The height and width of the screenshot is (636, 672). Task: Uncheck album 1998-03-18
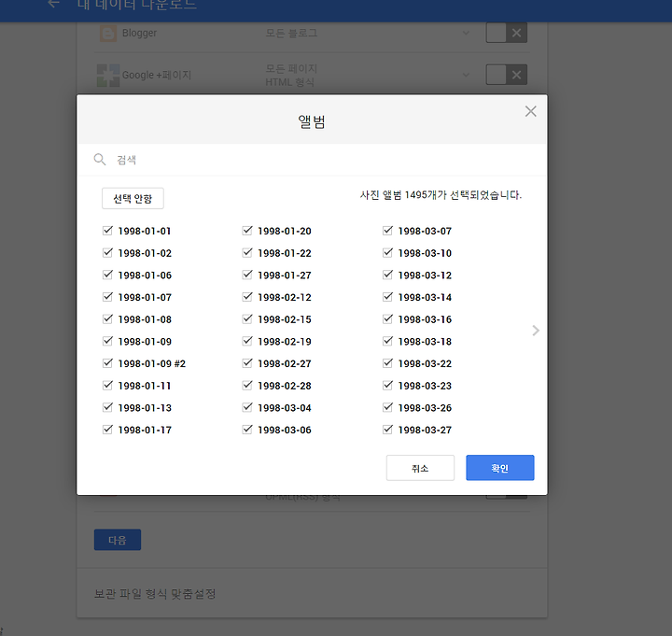(x=387, y=342)
